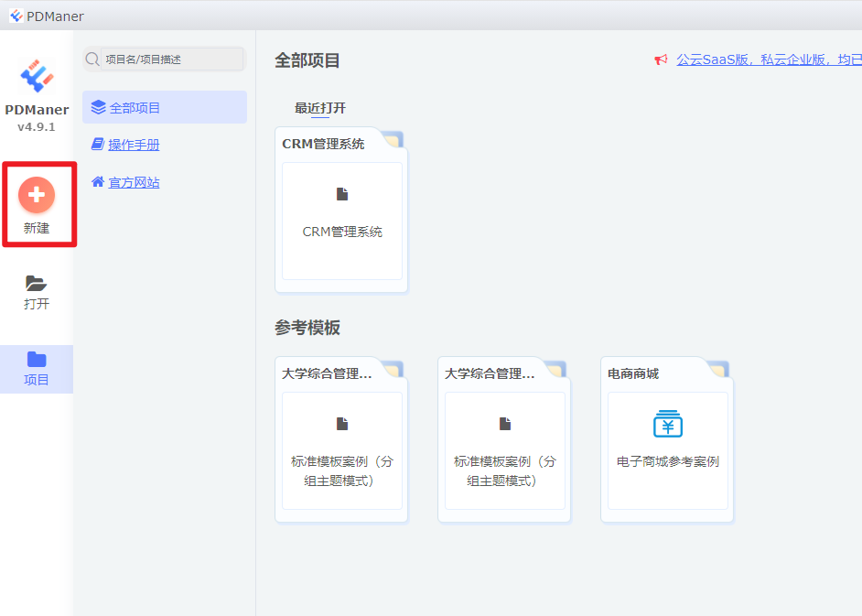Click the red megaphone announcement icon
The image size is (862, 616).
[x=661, y=59]
